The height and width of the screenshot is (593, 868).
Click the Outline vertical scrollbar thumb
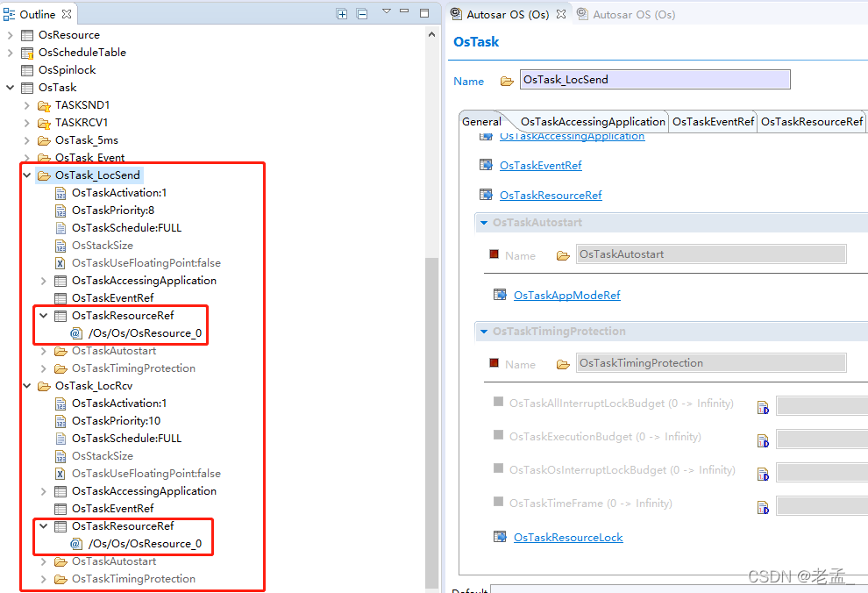pos(431,423)
